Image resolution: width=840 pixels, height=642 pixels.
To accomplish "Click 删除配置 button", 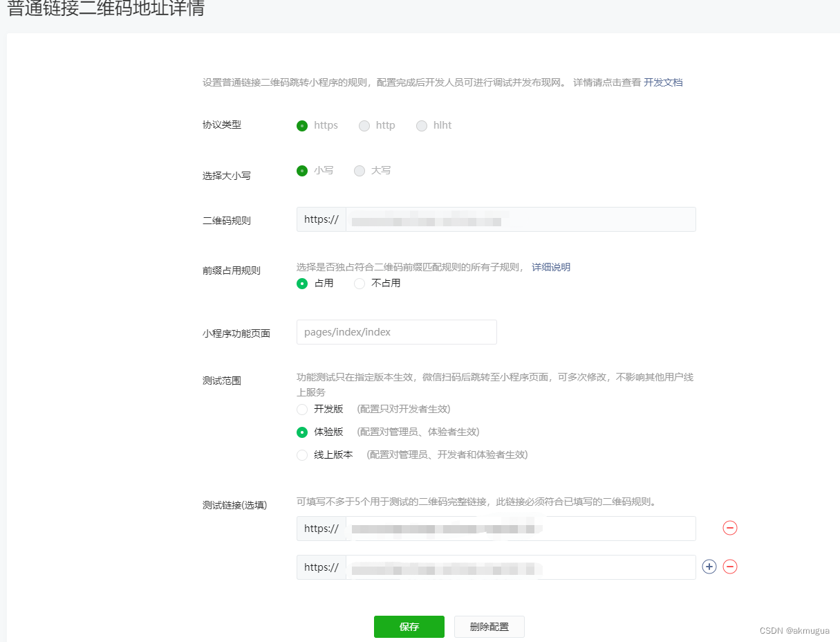I will pyautogui.click(x=489, y=627).
